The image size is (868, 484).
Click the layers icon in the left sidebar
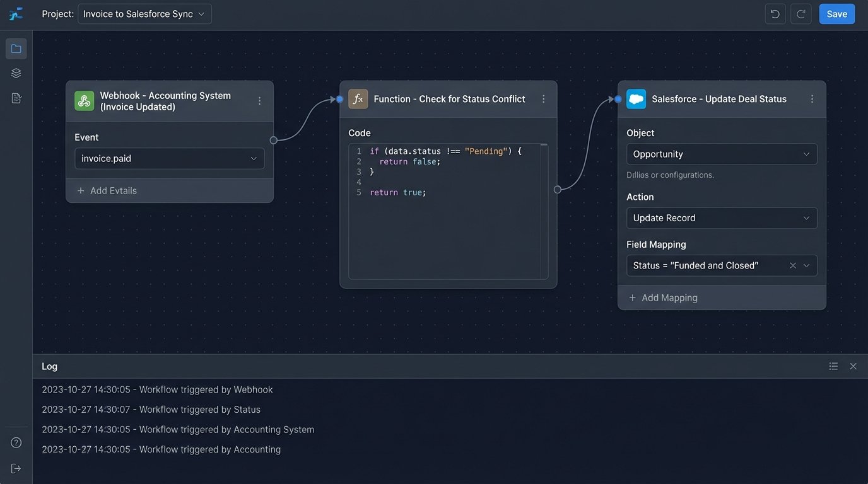(x=16, y=72)
